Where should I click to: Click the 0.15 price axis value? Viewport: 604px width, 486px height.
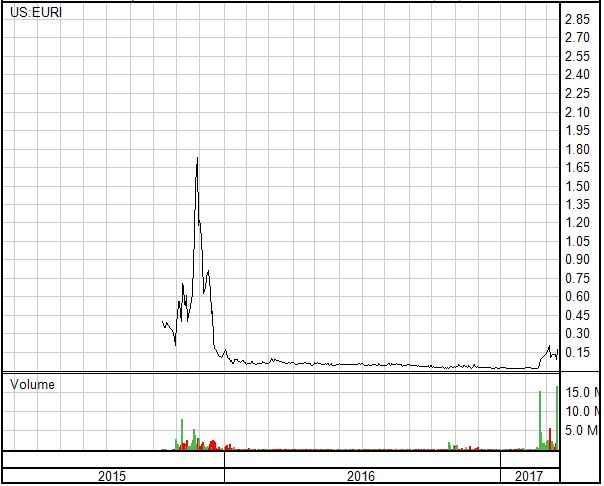577,352
